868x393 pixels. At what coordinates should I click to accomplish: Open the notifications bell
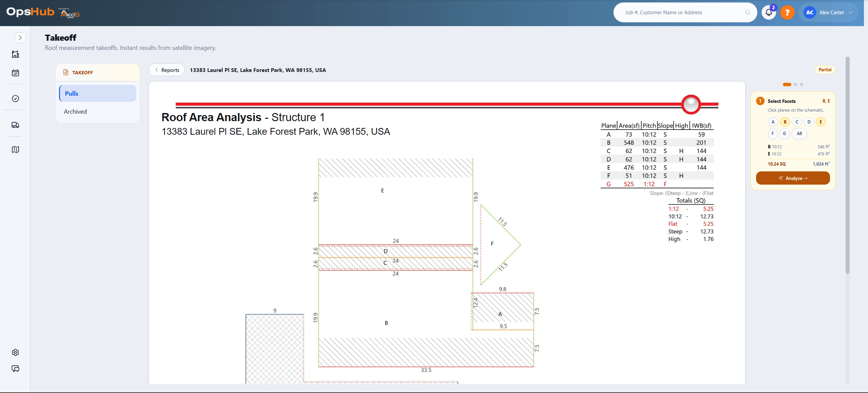coord(769,13)
